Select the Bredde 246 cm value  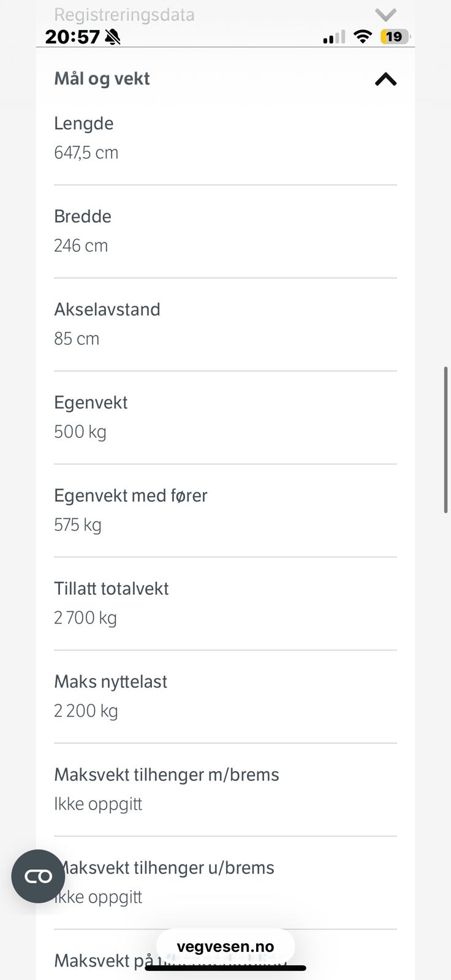(81, 246)
